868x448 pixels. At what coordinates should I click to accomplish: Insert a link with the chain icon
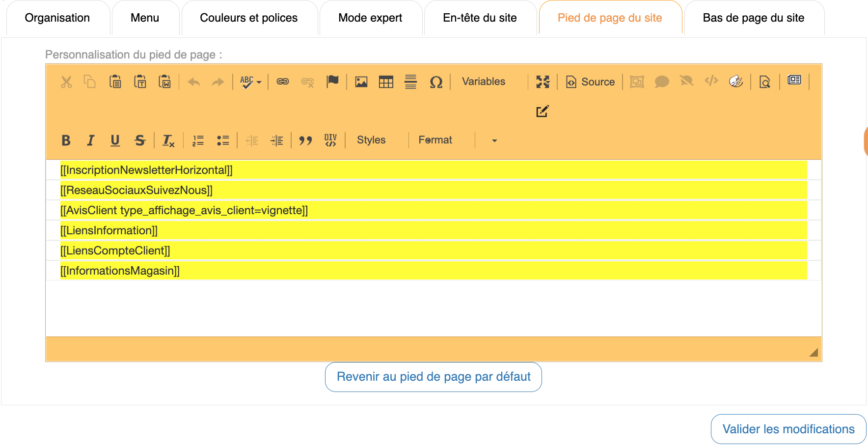coord(283,82)
